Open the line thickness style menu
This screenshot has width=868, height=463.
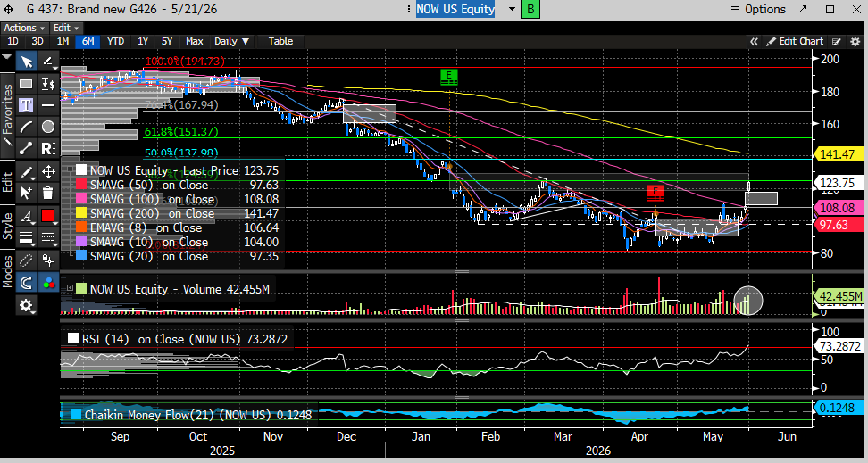coord(26,237)
